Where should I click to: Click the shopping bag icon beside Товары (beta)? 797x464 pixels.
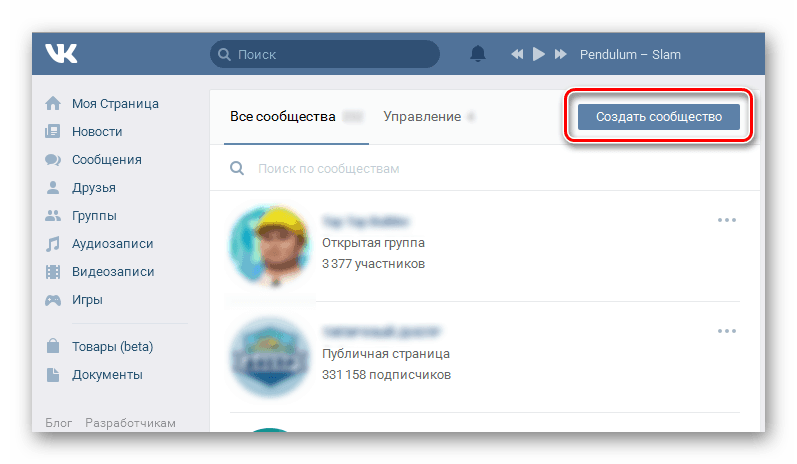[x=53, y=346]
